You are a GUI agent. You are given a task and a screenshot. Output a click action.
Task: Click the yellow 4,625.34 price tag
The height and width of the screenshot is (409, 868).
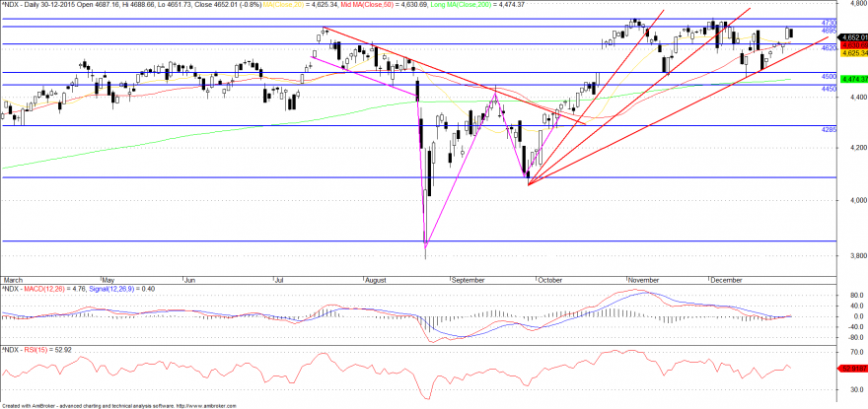(853, 52)
